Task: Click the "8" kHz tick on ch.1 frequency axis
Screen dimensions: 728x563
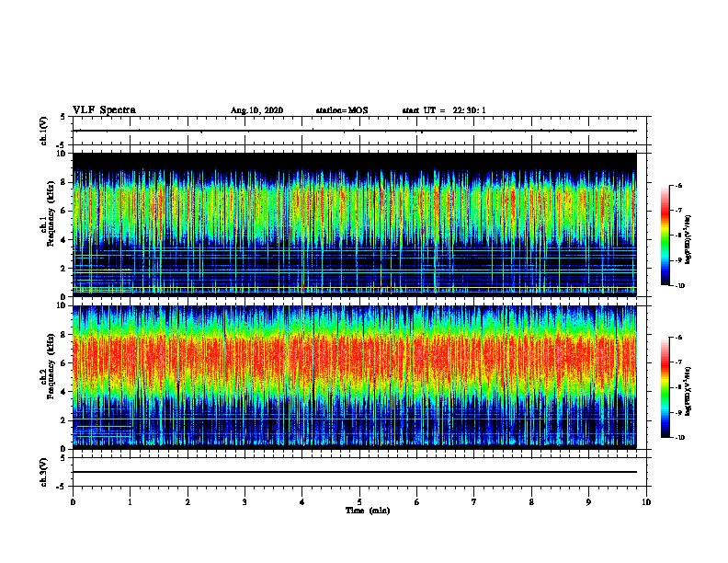Action: 64,182
